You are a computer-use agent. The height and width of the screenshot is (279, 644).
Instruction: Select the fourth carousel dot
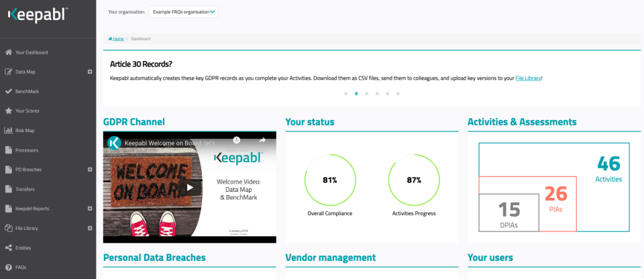point(377,94)
